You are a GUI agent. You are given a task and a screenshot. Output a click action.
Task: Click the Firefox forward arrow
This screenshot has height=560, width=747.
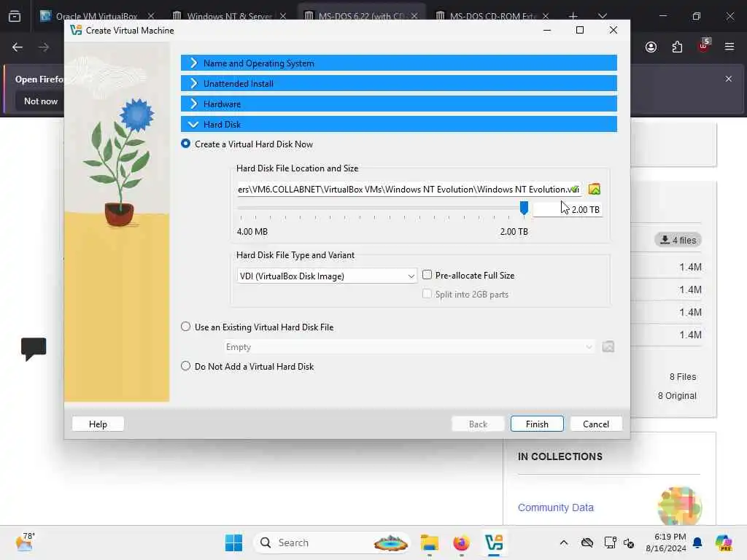click(44, 47)
